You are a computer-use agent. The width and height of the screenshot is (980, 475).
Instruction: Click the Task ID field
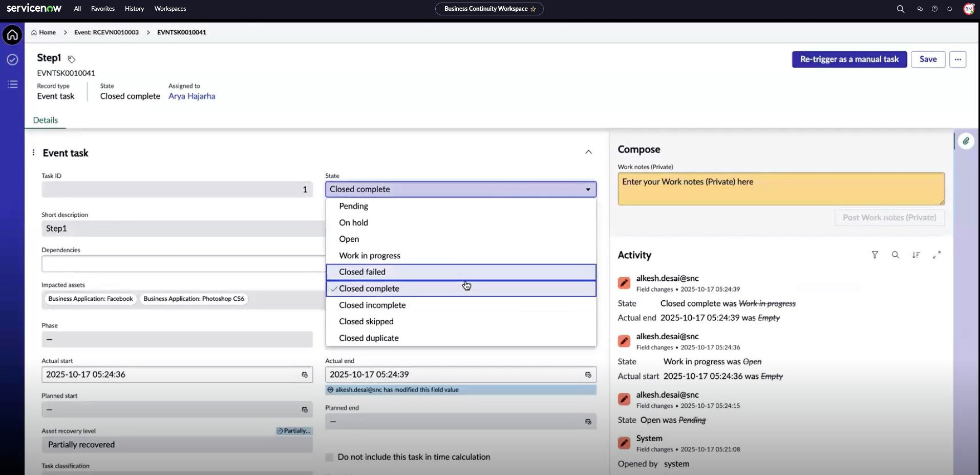177,190
